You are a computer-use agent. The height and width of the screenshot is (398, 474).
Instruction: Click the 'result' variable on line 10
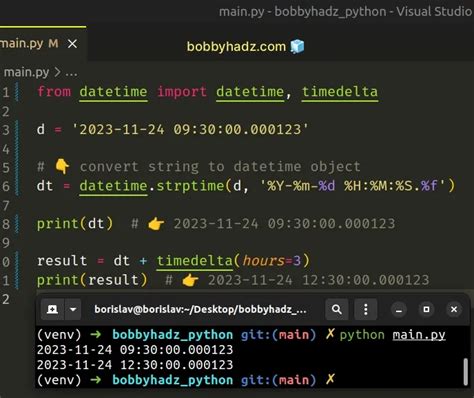[62, 261]
